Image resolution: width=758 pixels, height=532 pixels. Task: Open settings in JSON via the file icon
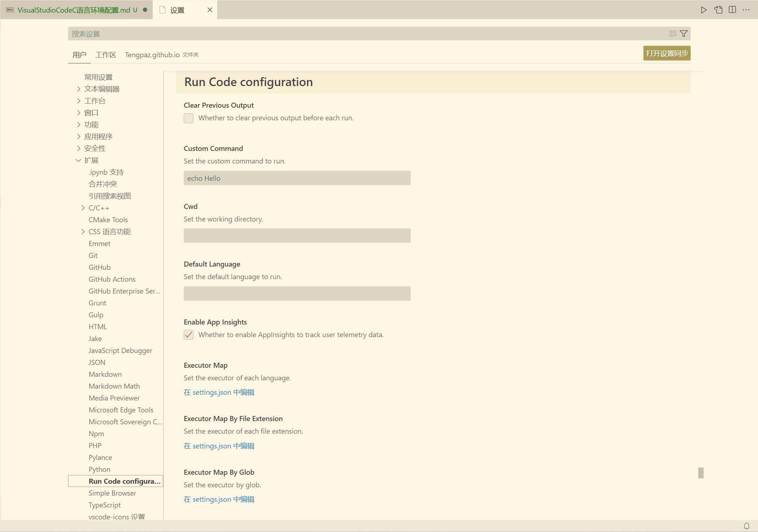tap(718, 10)
